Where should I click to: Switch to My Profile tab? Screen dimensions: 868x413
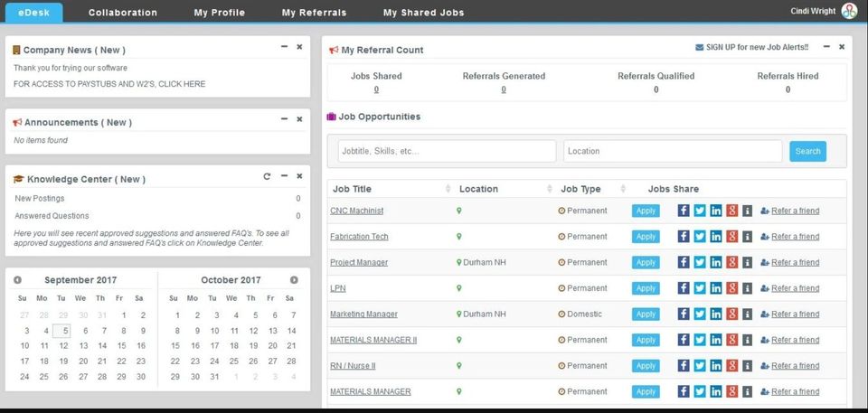pyautogui.click(x=219, y=12)
